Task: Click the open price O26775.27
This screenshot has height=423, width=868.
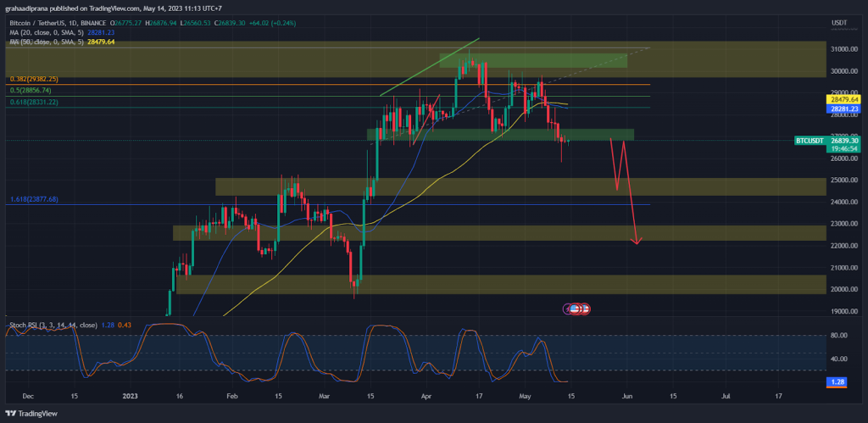Action: coord(127,23)
